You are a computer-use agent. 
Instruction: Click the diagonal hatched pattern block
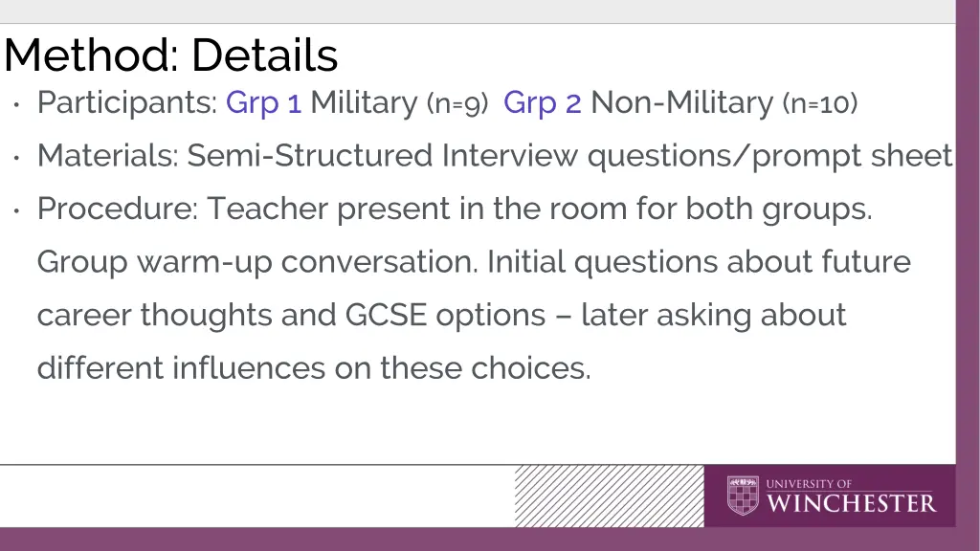[610, 496]
